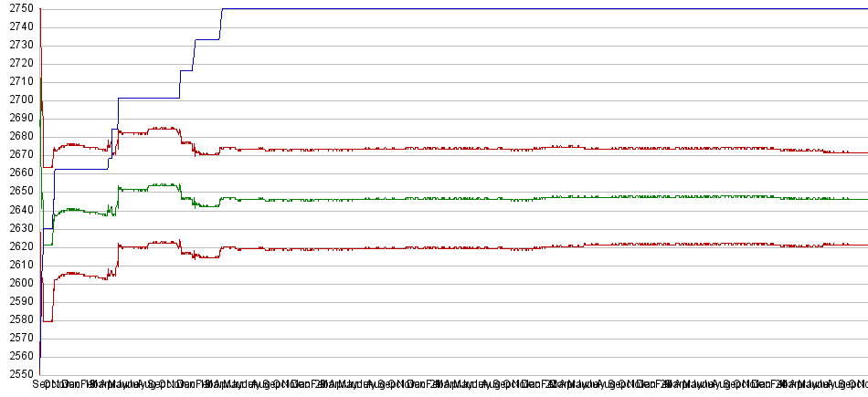Click the 2570 y-axis label
This screenshot has width=868, height=397.
(18, 338)
